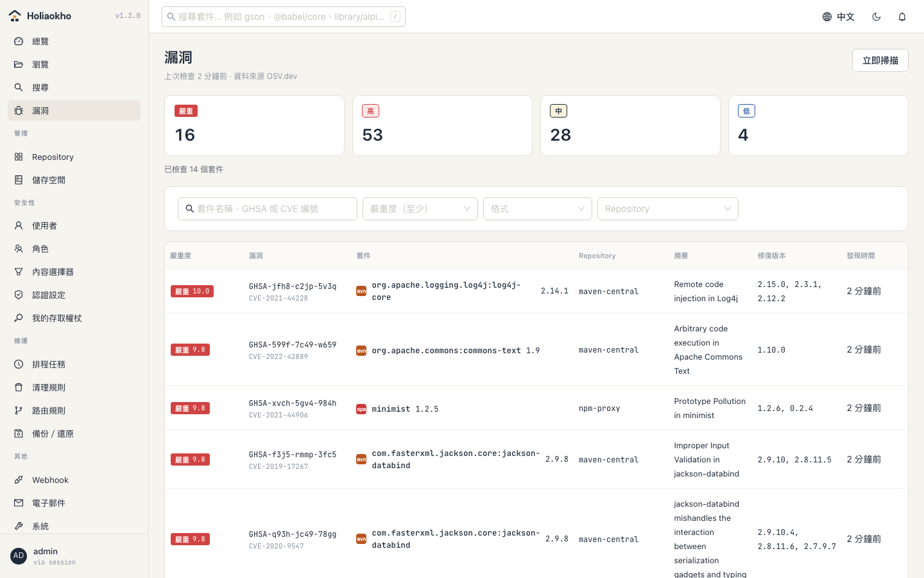The width and height of the screenshot is (924, 578).
Task: Open the Webhook icon entry
Action: point(19,480)
